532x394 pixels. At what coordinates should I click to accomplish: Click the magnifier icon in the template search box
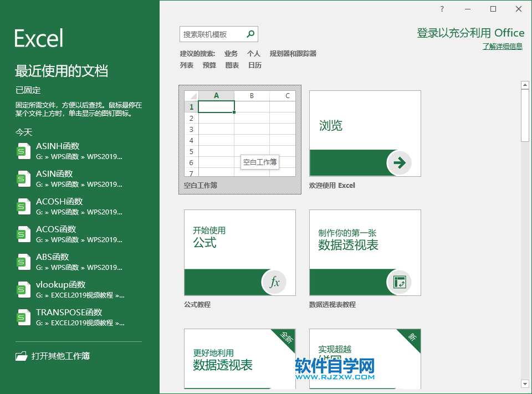pyautogui.click(x=250, y=34)
